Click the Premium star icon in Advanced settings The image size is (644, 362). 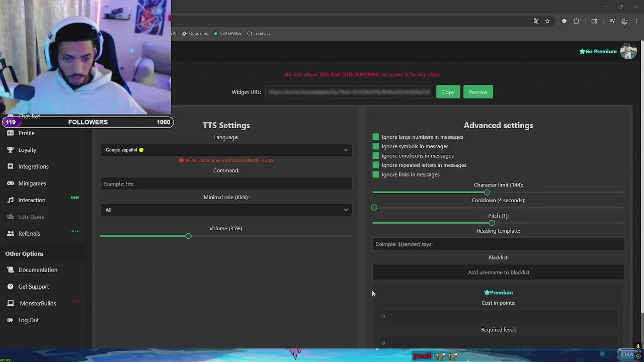(x=487, y=293)
